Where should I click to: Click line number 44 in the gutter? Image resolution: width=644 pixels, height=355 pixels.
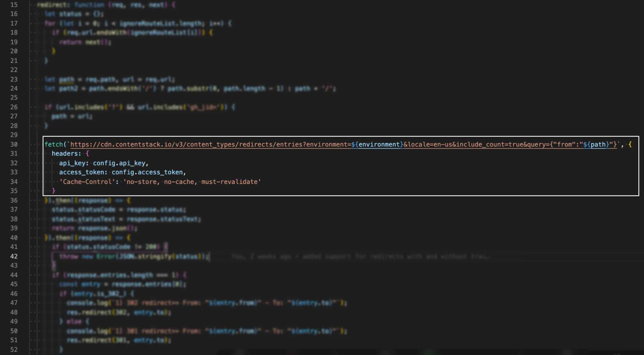click(x=14, y=275)
